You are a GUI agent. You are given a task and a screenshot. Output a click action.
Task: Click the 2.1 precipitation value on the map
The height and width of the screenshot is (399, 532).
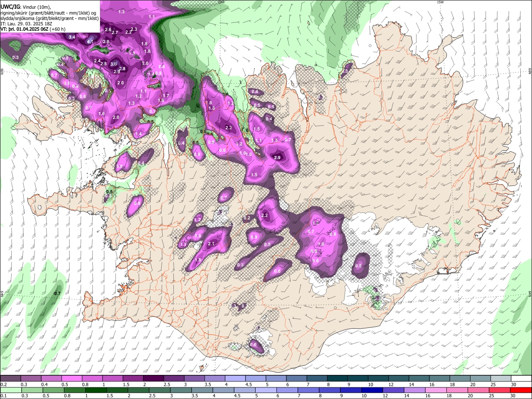pos(211,244)
